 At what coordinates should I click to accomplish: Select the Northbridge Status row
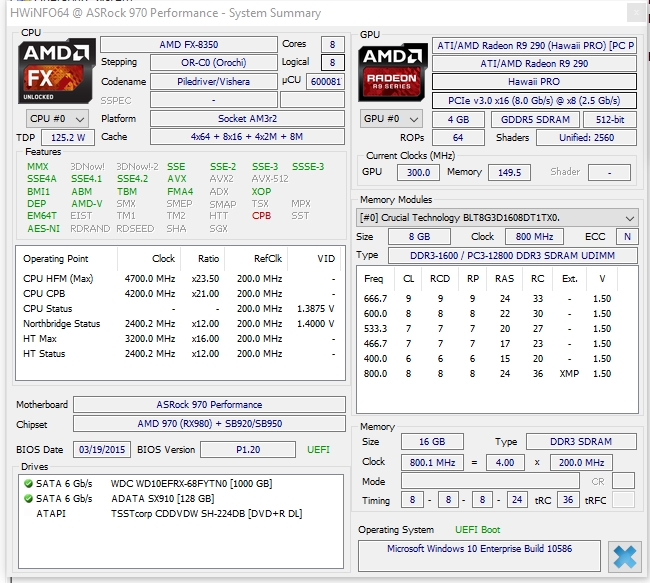tap(179, 324)
